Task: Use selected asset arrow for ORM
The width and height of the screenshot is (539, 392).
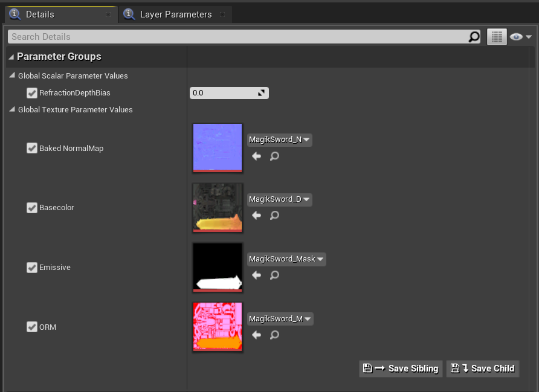Action: (x=256, y=335)
